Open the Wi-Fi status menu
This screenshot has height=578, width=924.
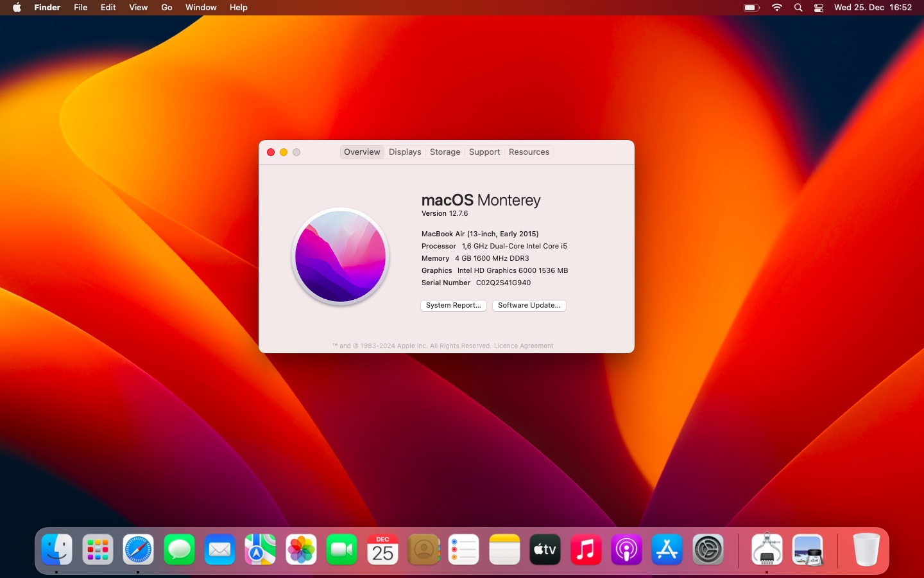click(x=777, y=8)
